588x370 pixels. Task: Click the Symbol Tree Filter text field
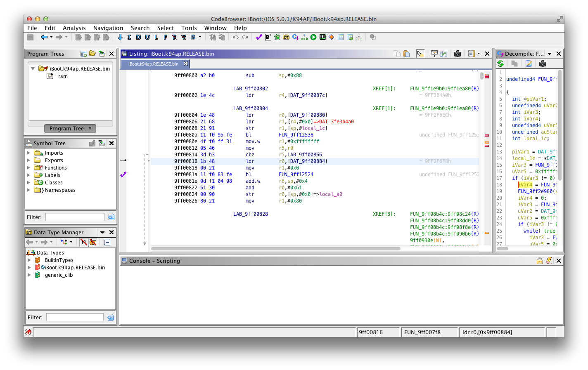coord(75,217)
